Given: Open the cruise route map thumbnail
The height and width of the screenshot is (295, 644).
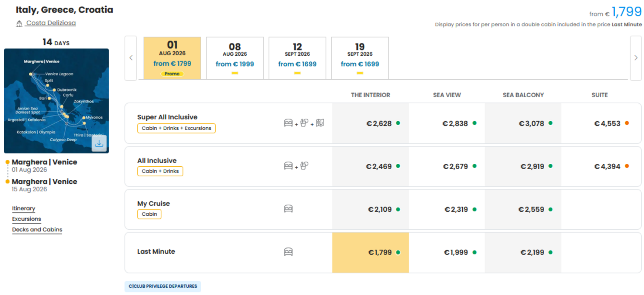Looking at the screenshot, I should point(56,101).
